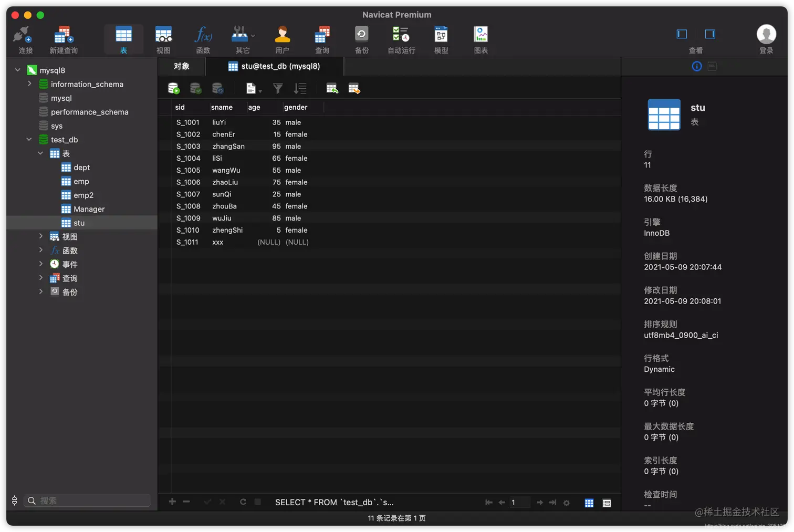Image resolution: width=794 pixels, height=532 pixels.
Task: Click the export table icon with orange arrow
Action: pyautogui.click(x=354, y=89)
